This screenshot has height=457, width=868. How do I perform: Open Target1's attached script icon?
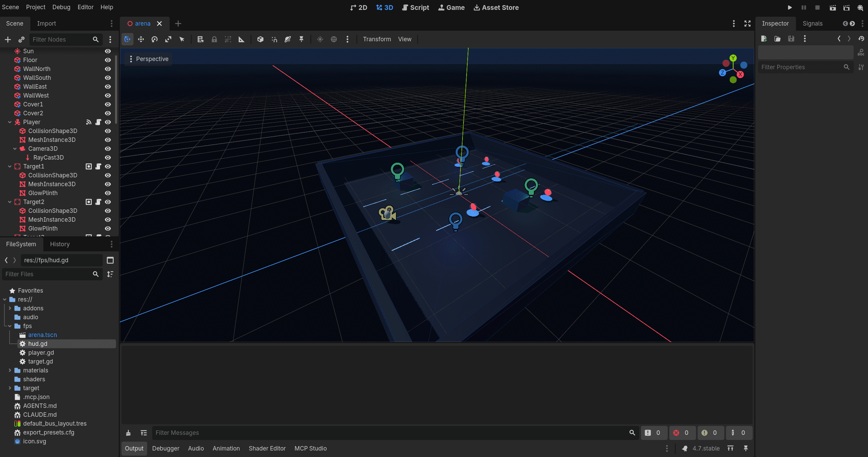[98, 166]
